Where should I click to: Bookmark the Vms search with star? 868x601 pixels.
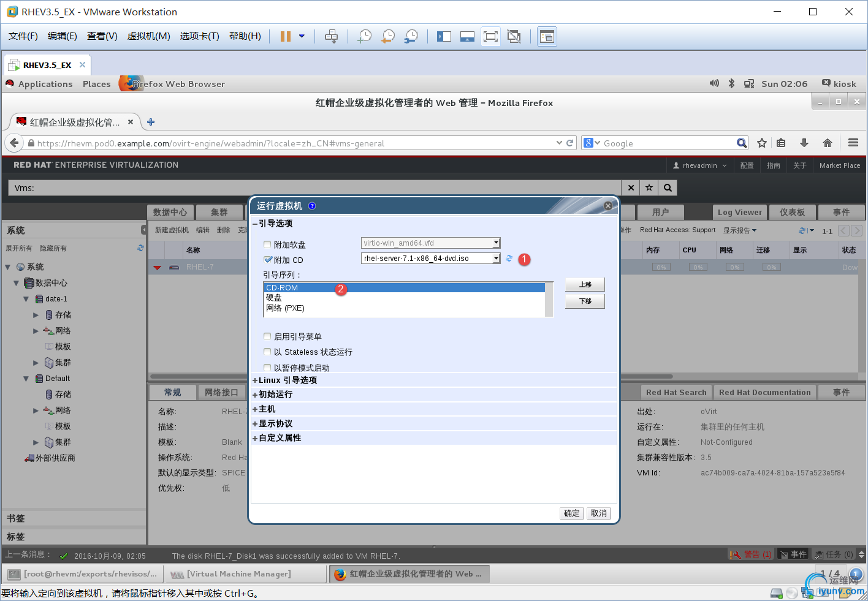649,188
